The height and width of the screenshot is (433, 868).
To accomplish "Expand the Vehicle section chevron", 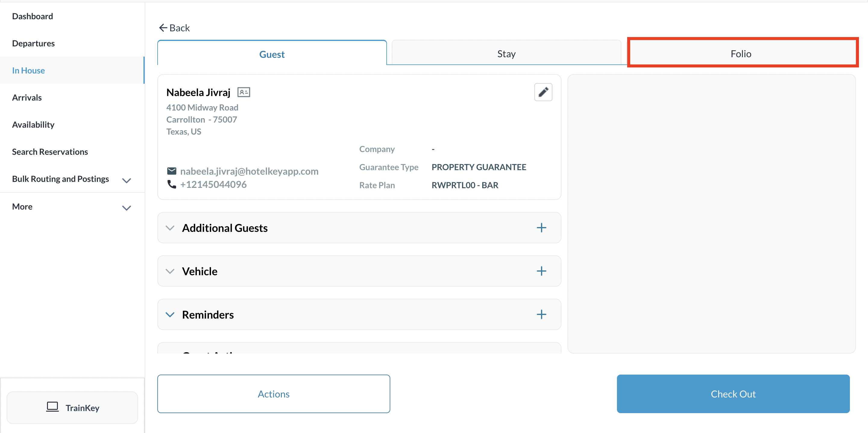I will coord(170,271).
